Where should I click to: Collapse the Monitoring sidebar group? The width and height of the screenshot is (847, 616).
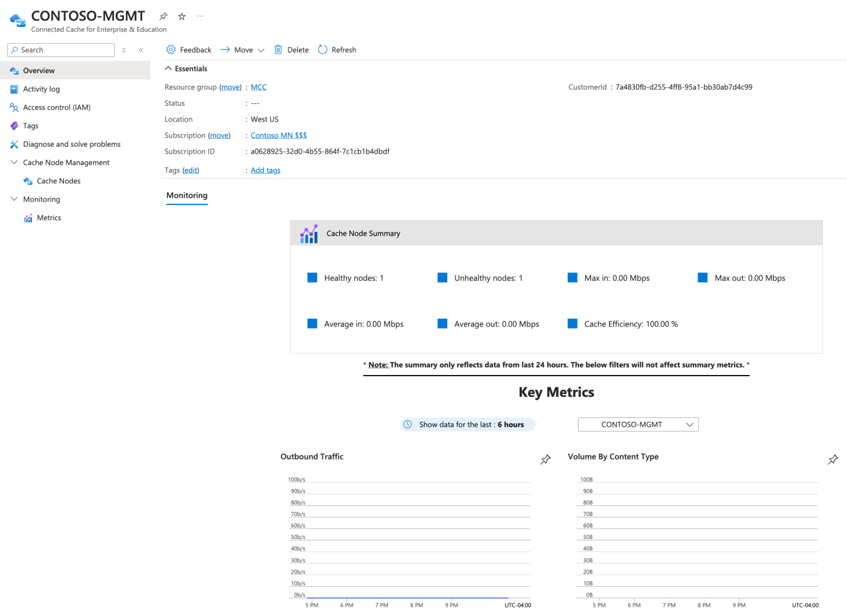pyautogui.click(x=14, y=199)
